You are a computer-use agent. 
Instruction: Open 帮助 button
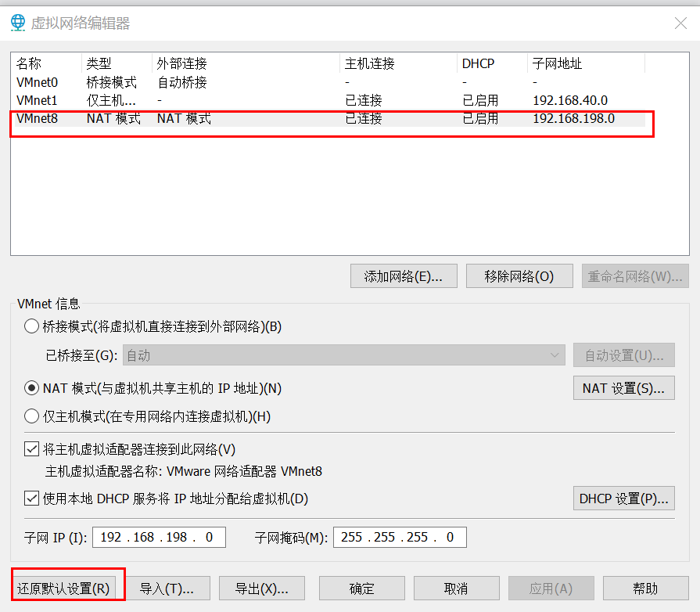(645, 588)
